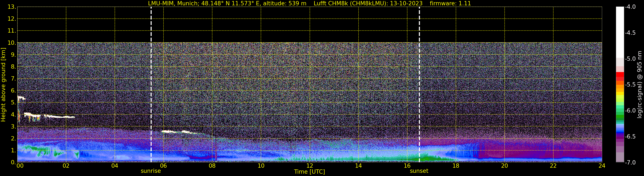Click the '9.' height tick label
Image resolution: width=644 pixels, height=176 pixels.
[13, 55]
